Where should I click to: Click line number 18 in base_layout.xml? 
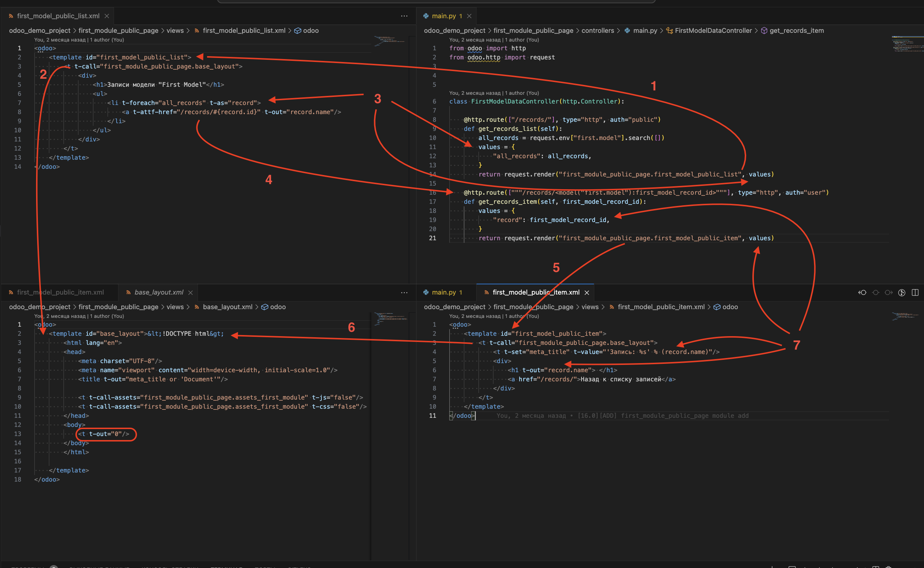coord(17,479)
